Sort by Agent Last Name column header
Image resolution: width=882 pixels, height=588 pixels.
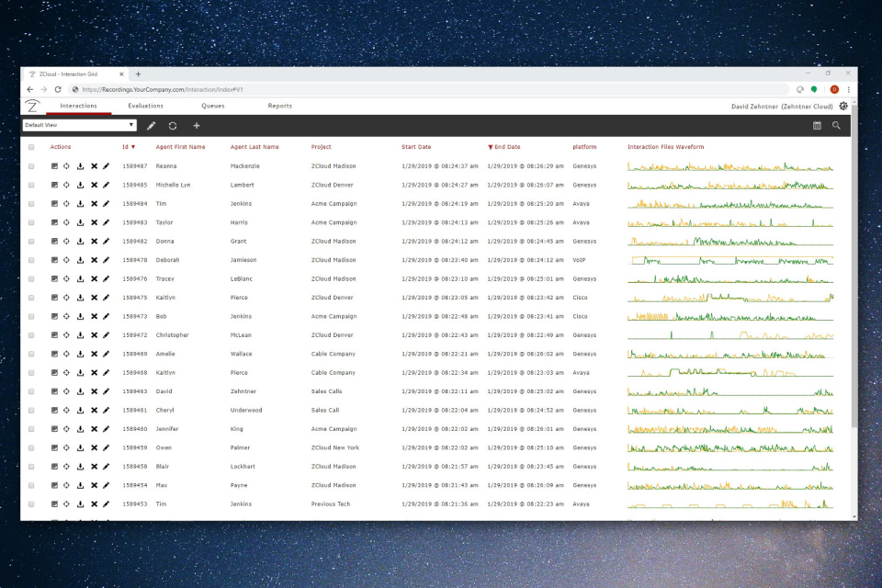click(x=254, y=147)
